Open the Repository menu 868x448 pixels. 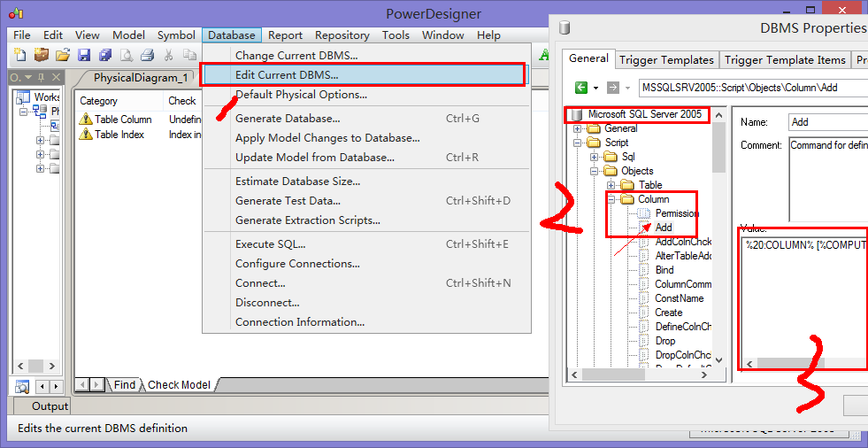(x=342, y=35)
